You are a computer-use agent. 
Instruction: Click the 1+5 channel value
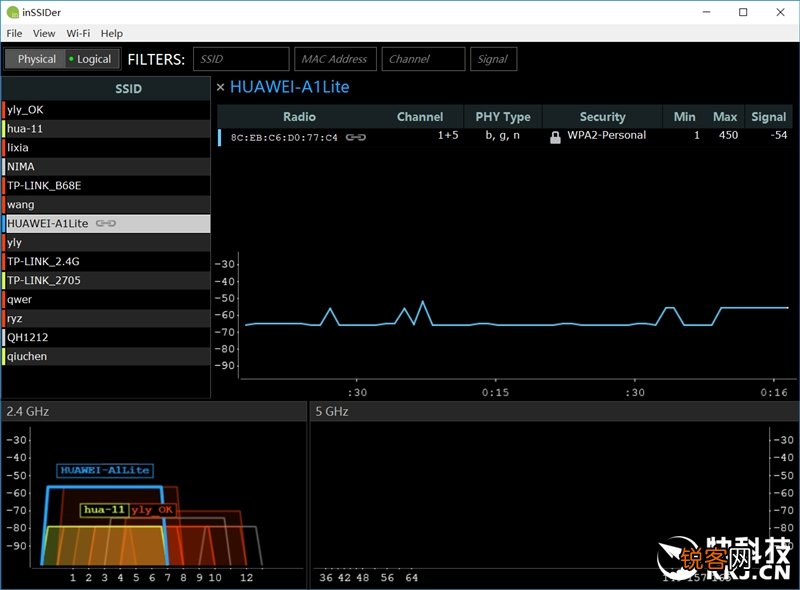(448, 135)
